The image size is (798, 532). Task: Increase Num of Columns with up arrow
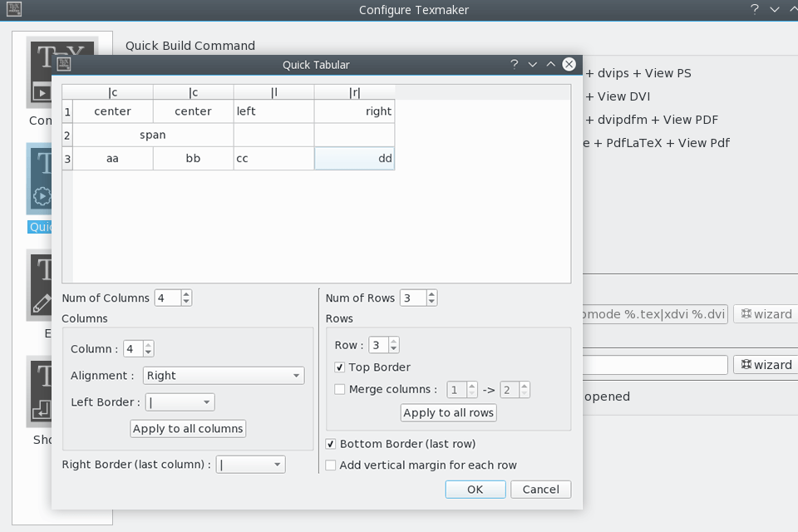click(186, 293)
